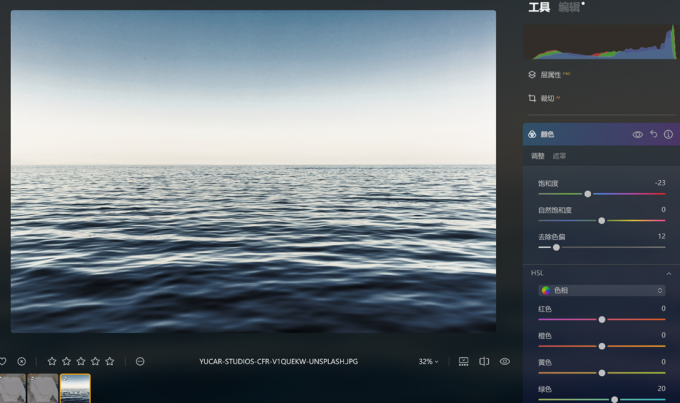The height and width of the screenshot is (403, 680).
Task: Rate the photo three stars
Action: (81, 361)
